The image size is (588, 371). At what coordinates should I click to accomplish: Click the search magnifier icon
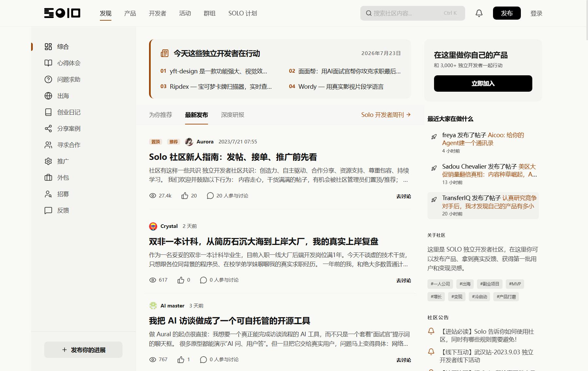369,13
